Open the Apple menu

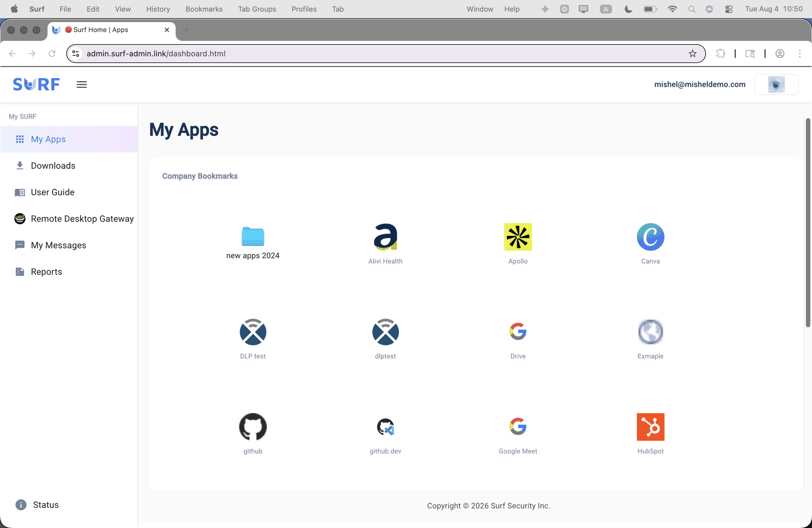[x=14, y=9]
